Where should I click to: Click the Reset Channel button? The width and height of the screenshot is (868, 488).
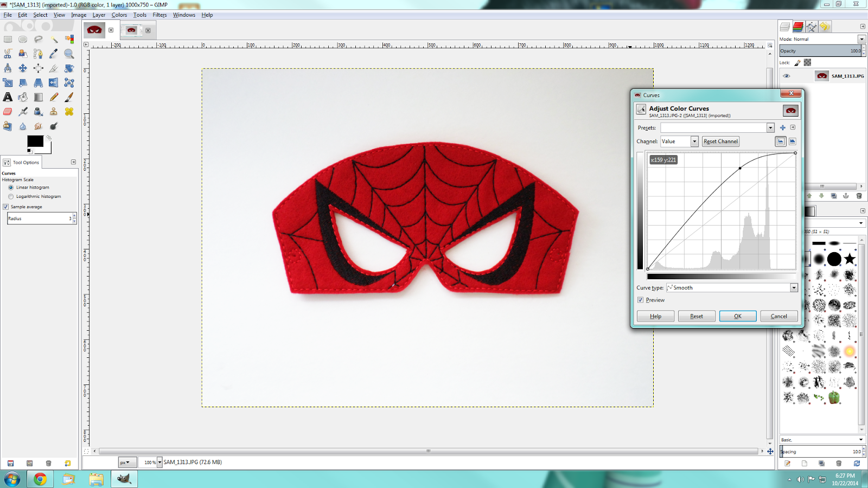(x=720, y=142)
